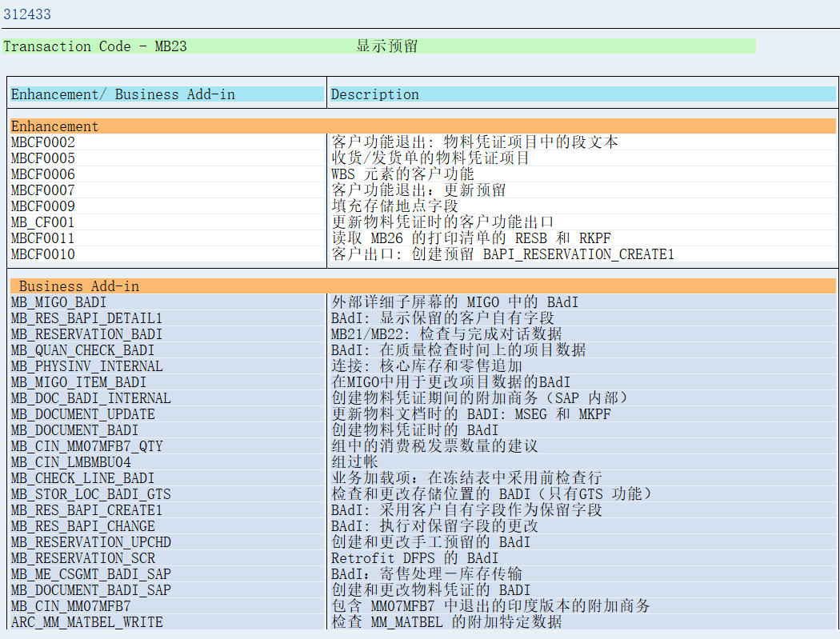The image size is (840, 639).
Task: Click description 创建物料凭证期间的附加商务 (SAP 内部)
Action: coord(479,398)
